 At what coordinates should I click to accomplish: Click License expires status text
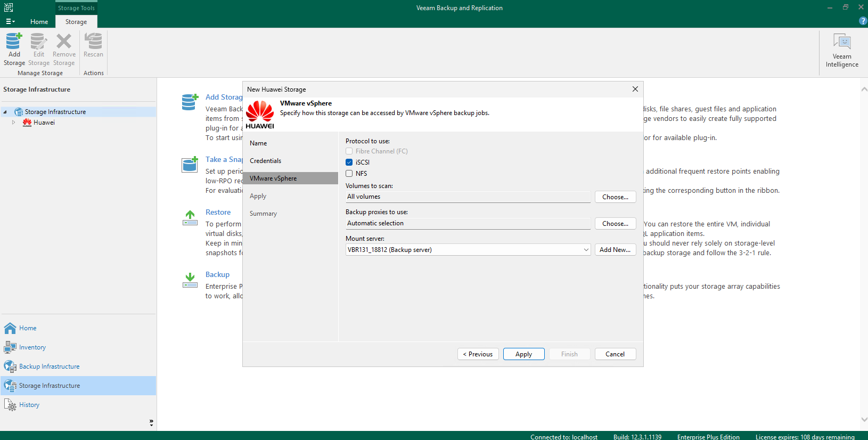tap(805, 437)
